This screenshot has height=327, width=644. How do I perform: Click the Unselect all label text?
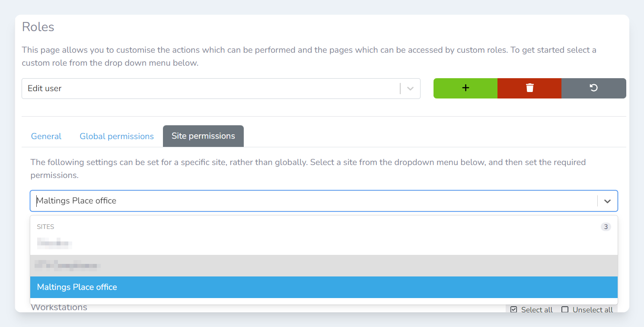(x=593, y=310)
